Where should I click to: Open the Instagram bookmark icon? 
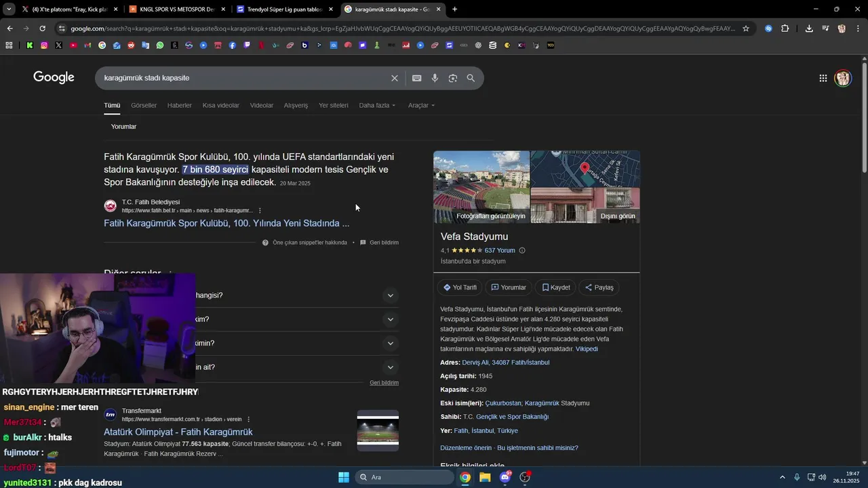pyautogui.click(x=44, y=45)
